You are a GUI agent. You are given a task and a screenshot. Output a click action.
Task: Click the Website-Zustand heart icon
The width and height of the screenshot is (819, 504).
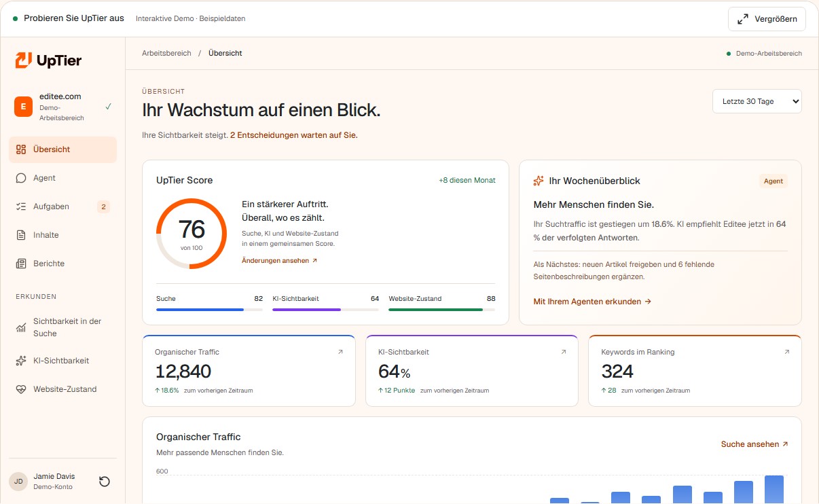(21, 389)
